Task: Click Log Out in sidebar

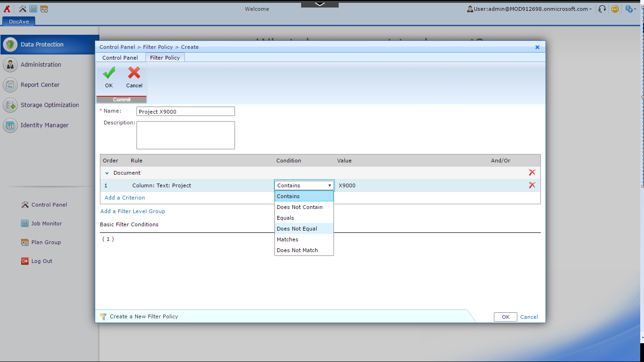Action: tap(42, 261)
